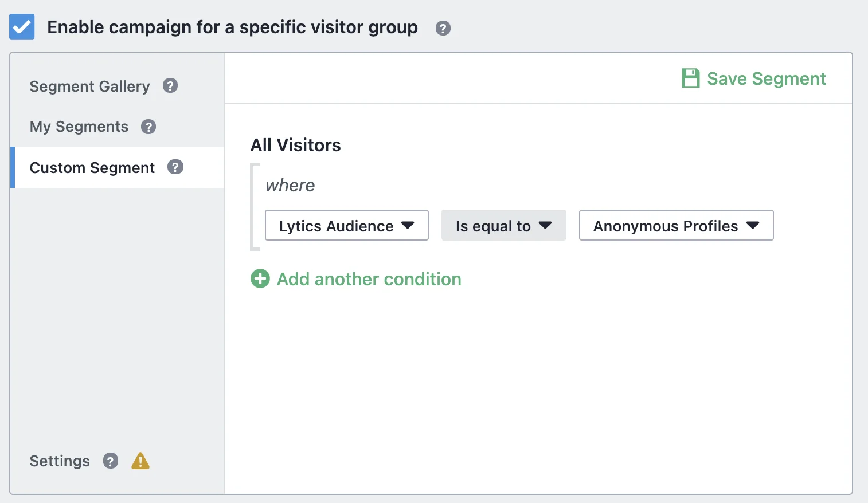Screen dimensions: 868x503
Task: Click 'Add another condition' link text
Action: click(x=369, y=279)
